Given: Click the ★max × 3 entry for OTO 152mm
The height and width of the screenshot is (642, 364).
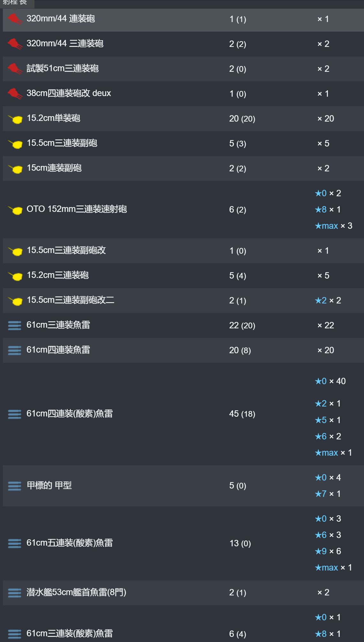Looking at the screenshot, I should click(x=333, y=226).
